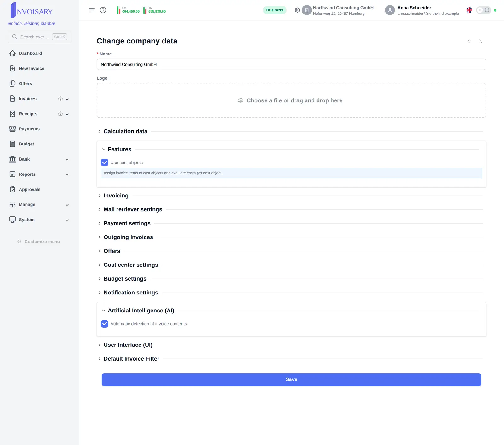Open help via the question mark icon
This screenshot has height=445, width=504.
pos(103,10)
